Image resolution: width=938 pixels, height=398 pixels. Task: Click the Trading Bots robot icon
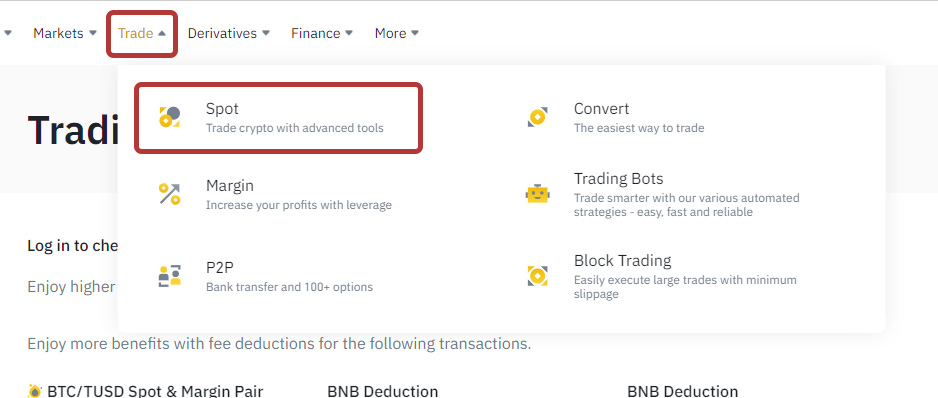[537, 194]
